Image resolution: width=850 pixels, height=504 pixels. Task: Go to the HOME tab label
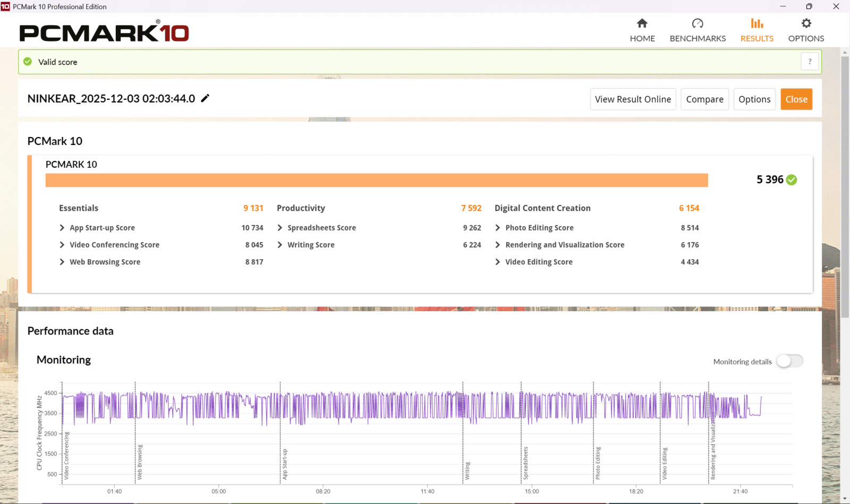(x=642, y=39)
